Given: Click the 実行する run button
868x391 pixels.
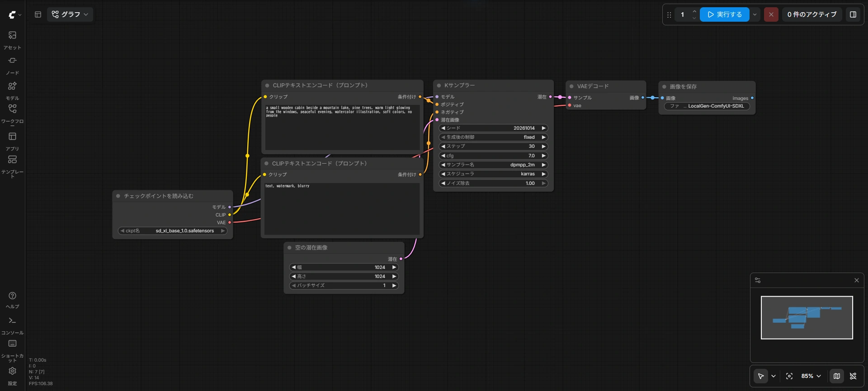Looking at the screenshot, I should click(x=724, y=14).
